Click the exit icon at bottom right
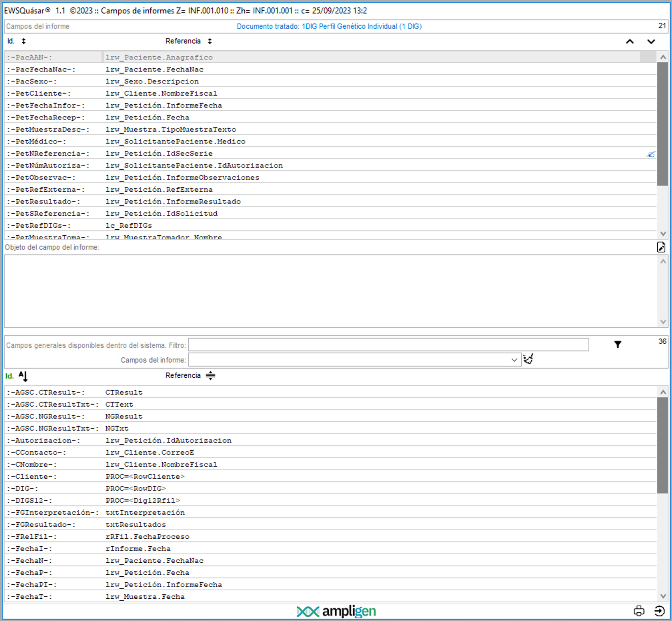Screen dimensions: 672x621 [659, 611]
